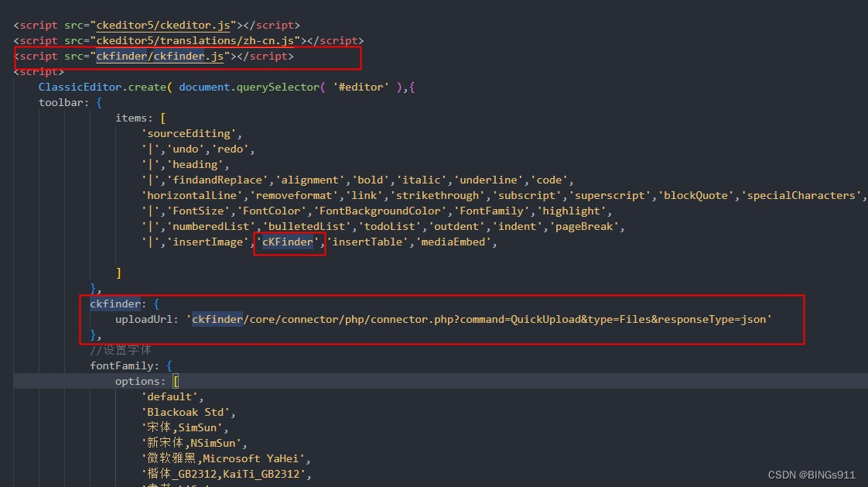Click the 'todoList' string
This screenshot has height=487, width=868.
click(x=390, y=227)
